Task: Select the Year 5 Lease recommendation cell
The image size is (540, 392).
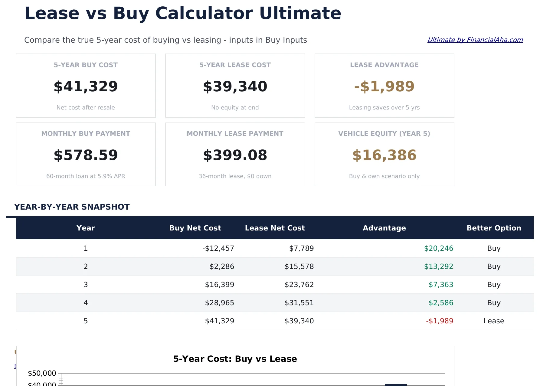Action: tap(494, 321)
